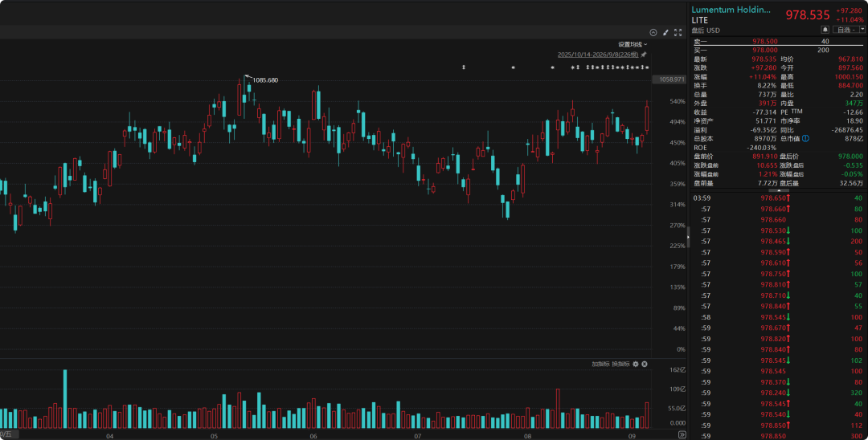The image size is (868, 440).
Task: Click the 978.535 last price header
Action: point(808,15)
